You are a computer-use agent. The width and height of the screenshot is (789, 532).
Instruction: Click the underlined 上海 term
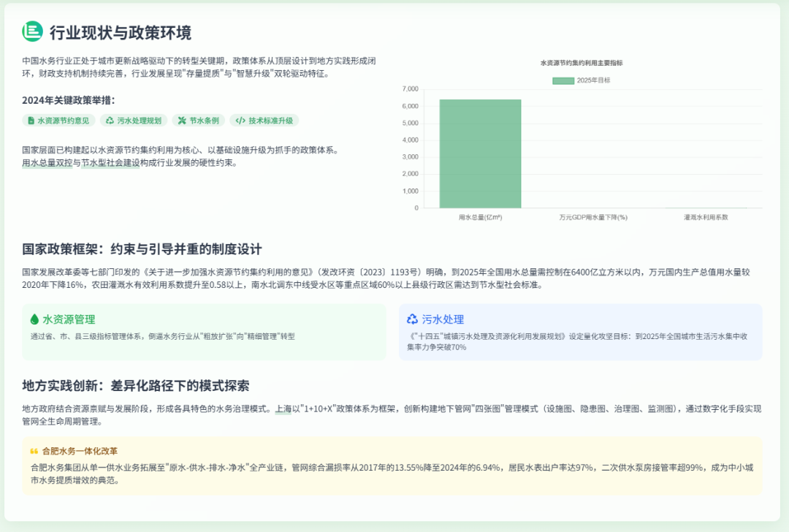[283, 409]
